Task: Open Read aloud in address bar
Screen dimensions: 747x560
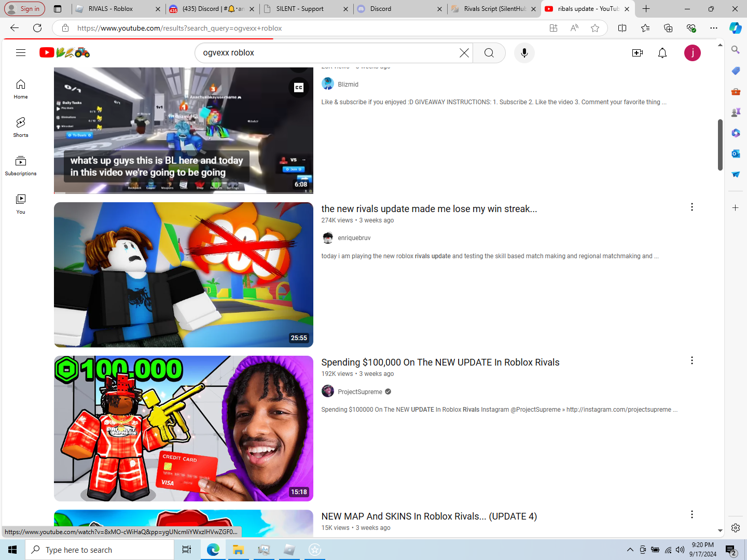Action: (574, 28)
